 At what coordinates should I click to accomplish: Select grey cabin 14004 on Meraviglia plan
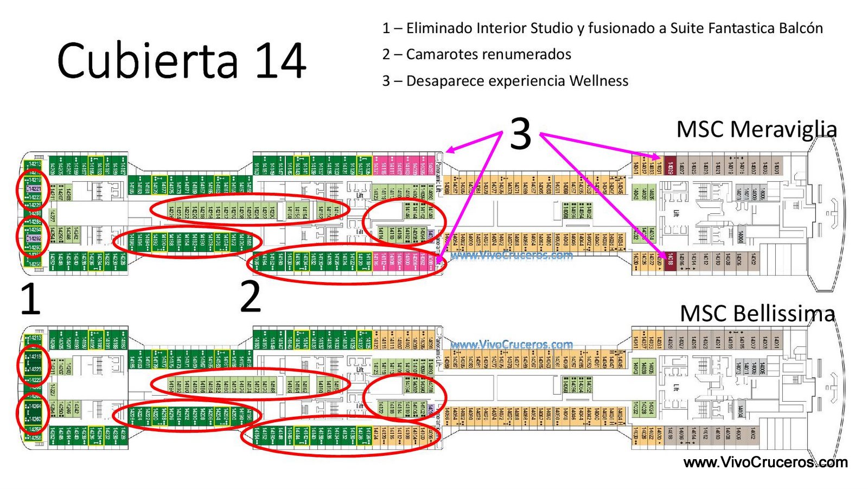pyautogui.click(x=741, y=235)
